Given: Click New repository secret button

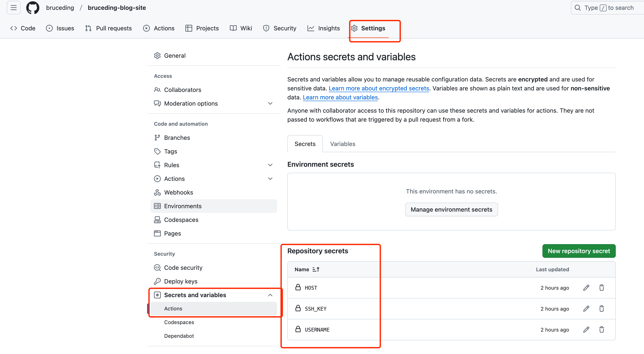Looking at the screenshot, I should [x=579, y=251].
